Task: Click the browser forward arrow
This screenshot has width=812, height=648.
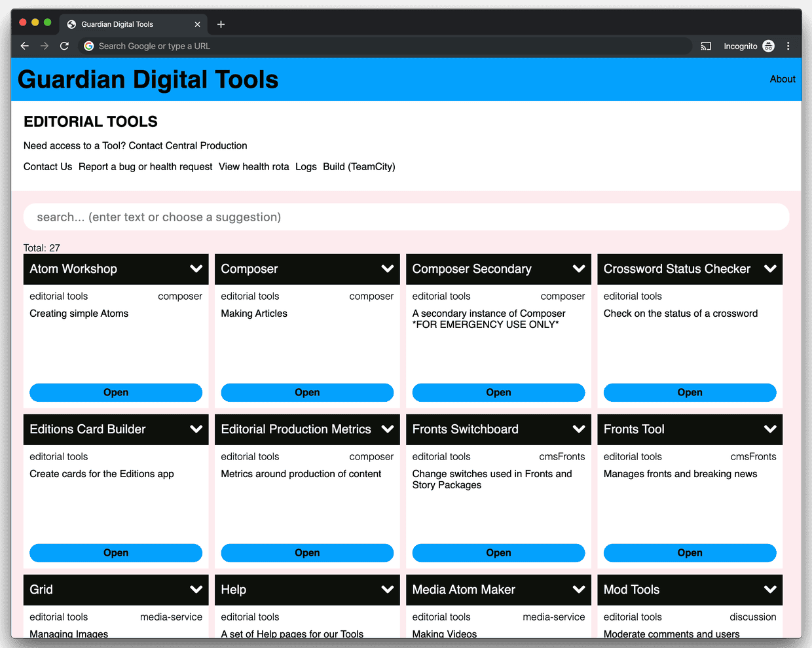Action: 45,46
